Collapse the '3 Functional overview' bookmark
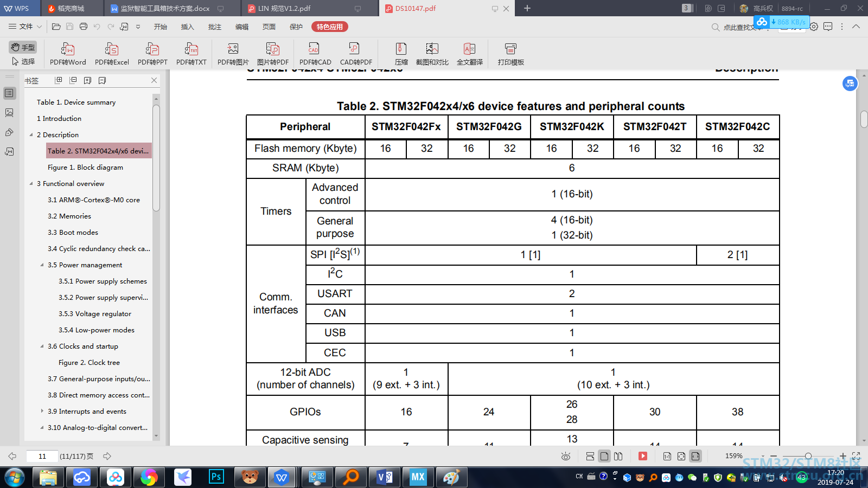Viewport: 868px width, 488px height. [31, 184]
